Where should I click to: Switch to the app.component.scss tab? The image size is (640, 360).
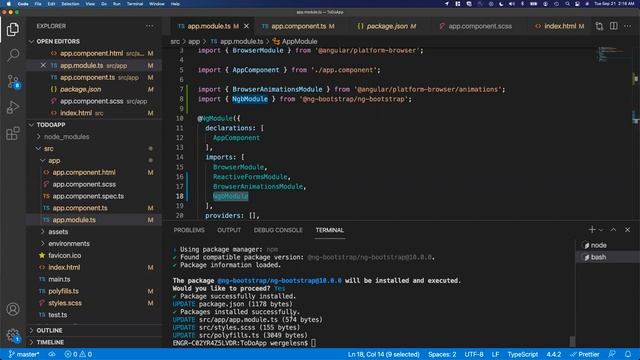tap(480, 26)
